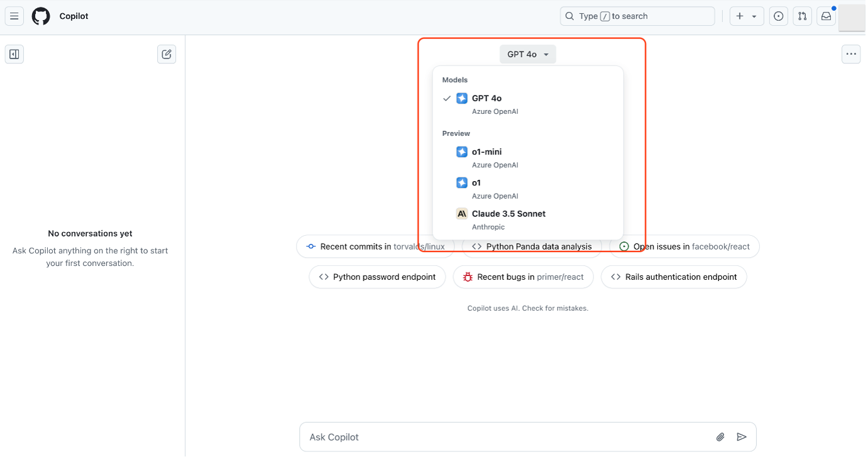Click the red bug icon in suggestion
868x459 pixels.
468,277
